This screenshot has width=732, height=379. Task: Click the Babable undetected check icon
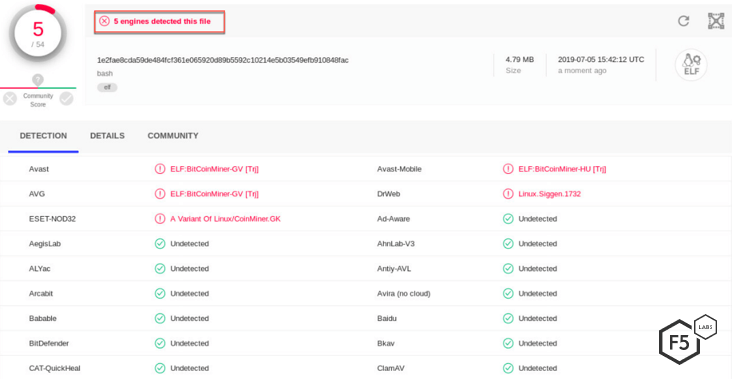tap(160, 318)
